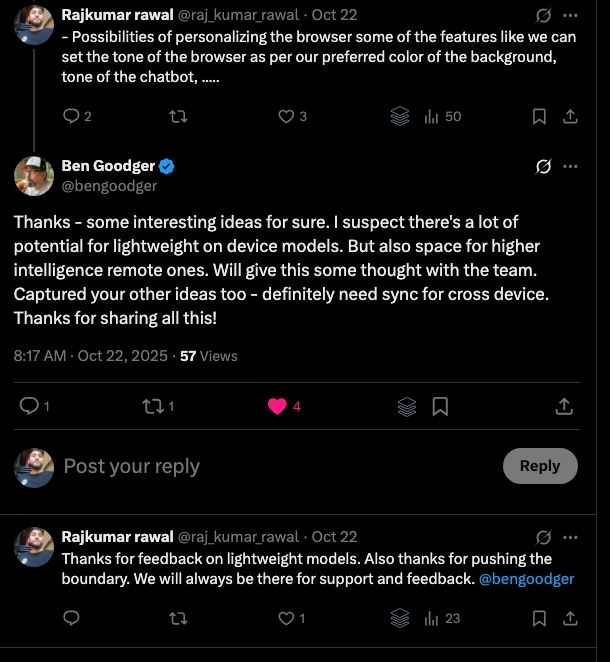The height and width of the screenshot is (662, 610).
Task: Bookmark the bottom Rajkumar rawal reply
Action: 539,619
